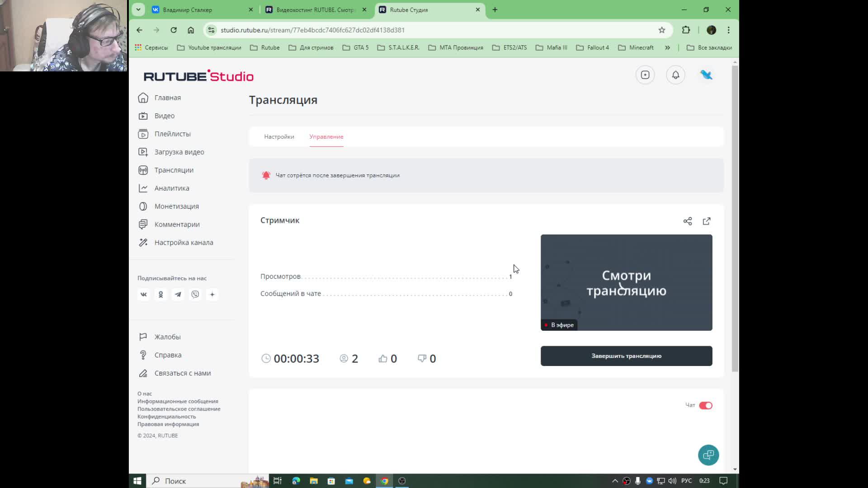The height and width of the screenshot is (488, 868).
Task: Click the stream preview thumbnail
Action: [x=626, y=282]
